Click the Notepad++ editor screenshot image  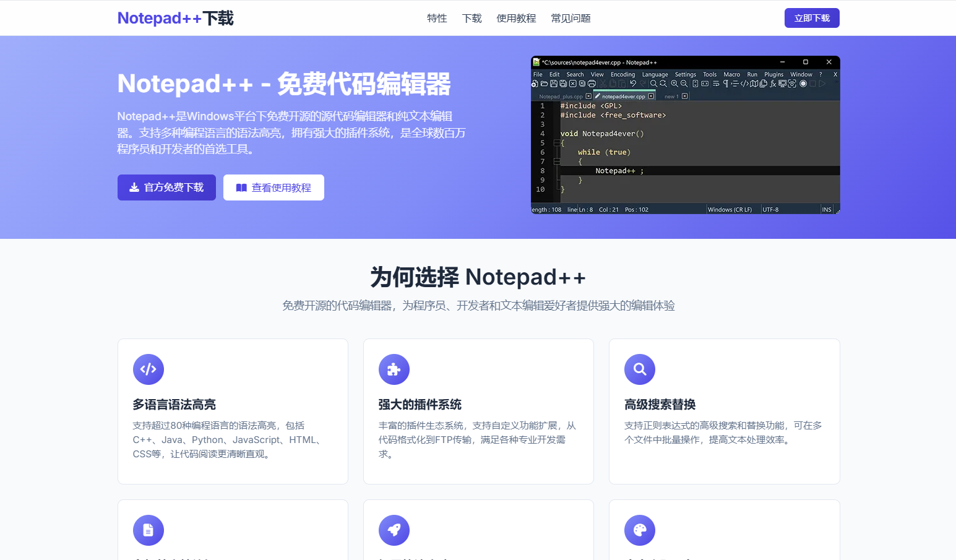click(x=685, y=135)
